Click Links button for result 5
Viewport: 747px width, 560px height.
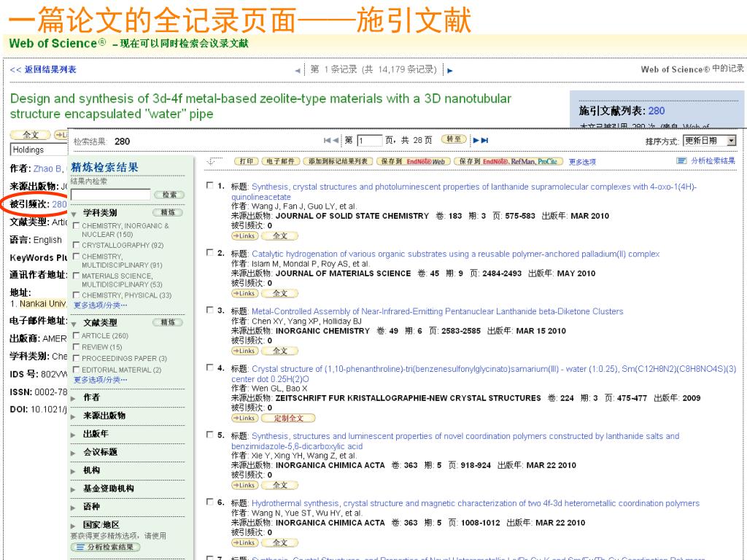click(x=244, y=485)
